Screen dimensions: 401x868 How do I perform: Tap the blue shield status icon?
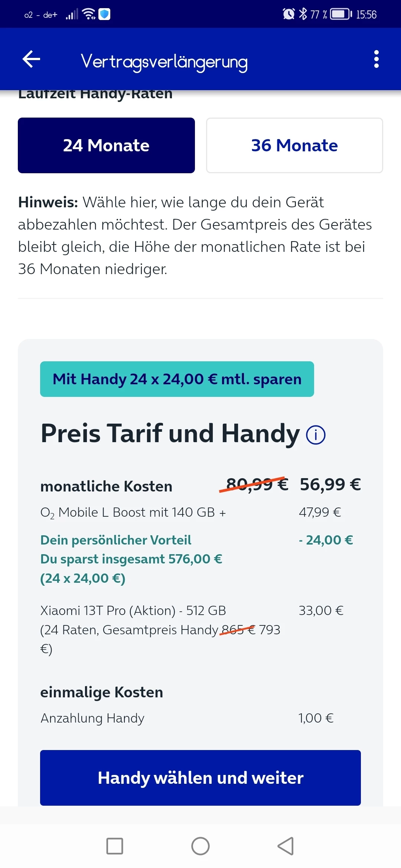coord(104,14)
